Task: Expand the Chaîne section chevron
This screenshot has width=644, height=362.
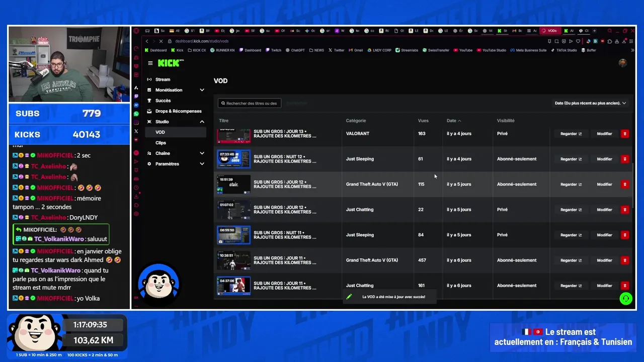Action: 202,153
